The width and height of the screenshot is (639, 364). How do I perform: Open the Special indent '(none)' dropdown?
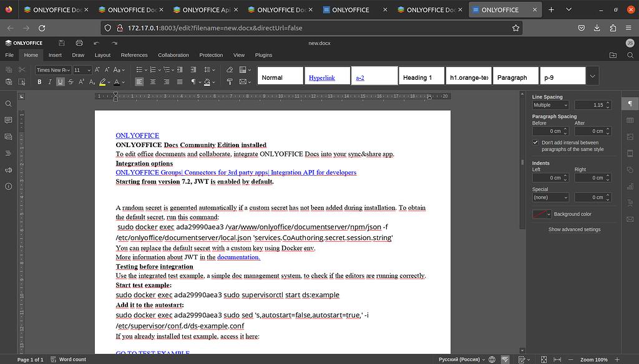coord(549,197)
